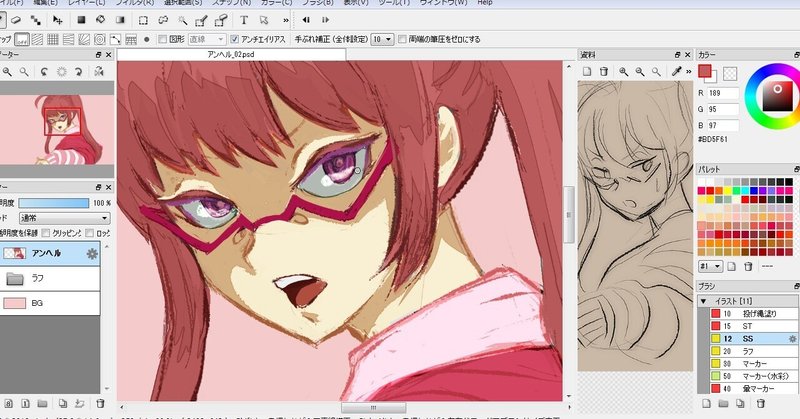Select the Magic Wand tool

[182, 20]
